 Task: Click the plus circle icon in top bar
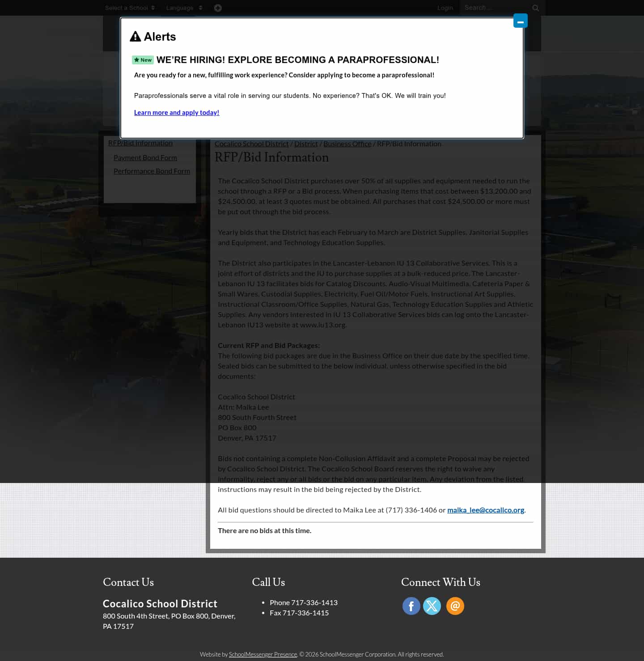pyautogui.click(x=218, y=8)
